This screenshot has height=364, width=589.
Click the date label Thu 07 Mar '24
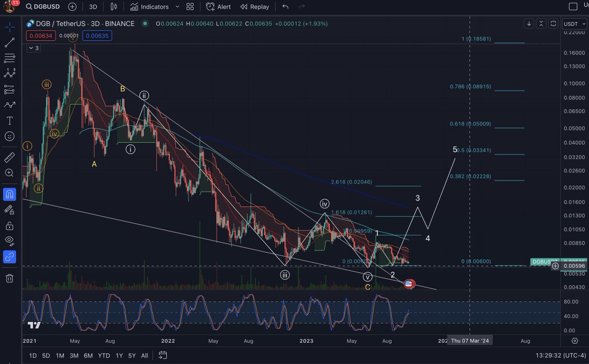(x=470, y=340)
